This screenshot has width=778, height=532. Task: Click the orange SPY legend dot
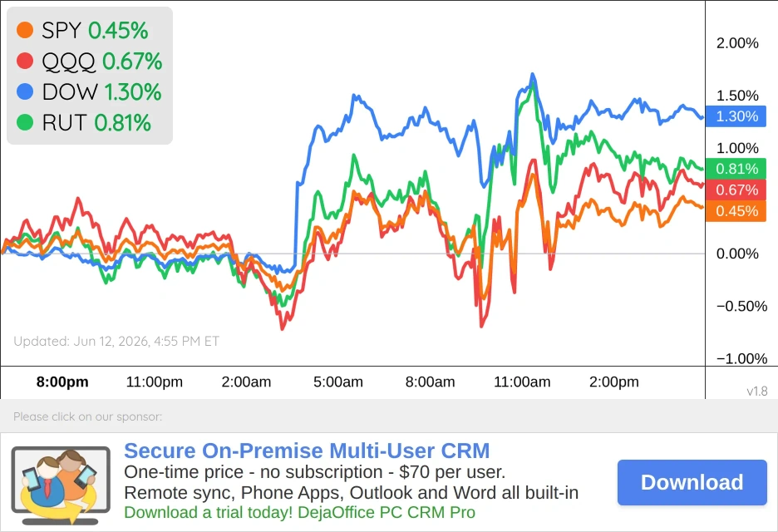[x=25, y=30]
